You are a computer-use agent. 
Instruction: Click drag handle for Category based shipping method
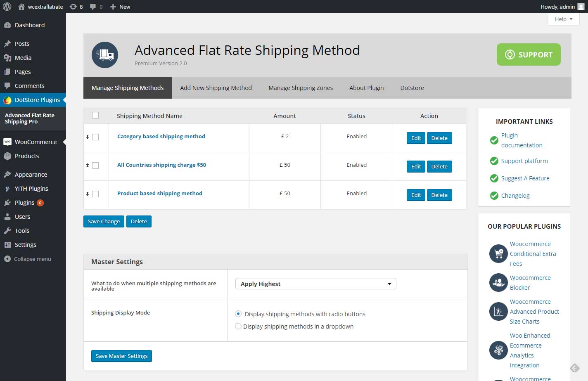[88, 137]
